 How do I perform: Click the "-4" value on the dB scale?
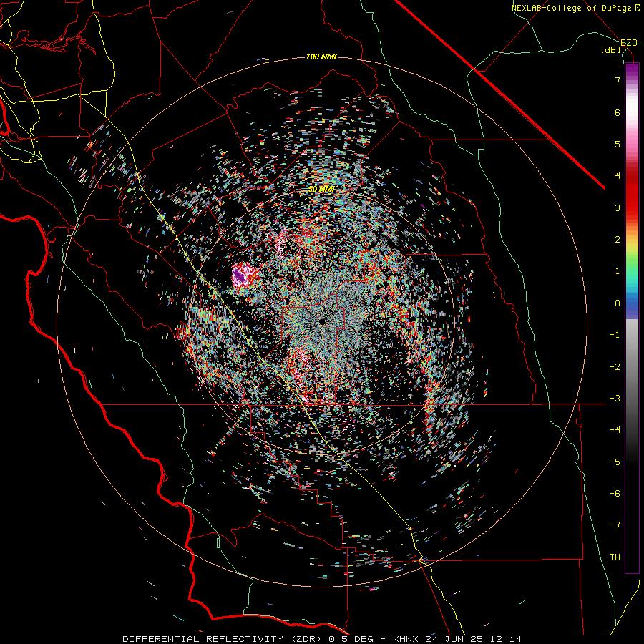click(x=615, y=430)
